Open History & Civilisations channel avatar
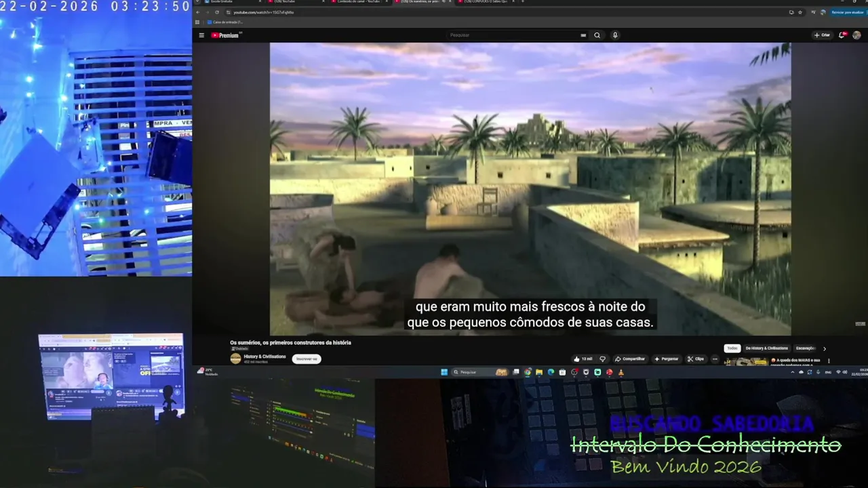 point(235,359)
